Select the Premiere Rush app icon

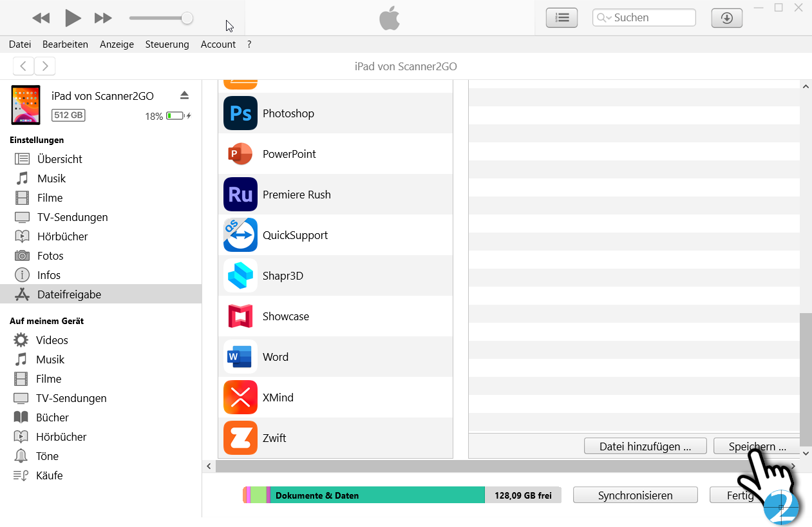(x=240, y=195)
